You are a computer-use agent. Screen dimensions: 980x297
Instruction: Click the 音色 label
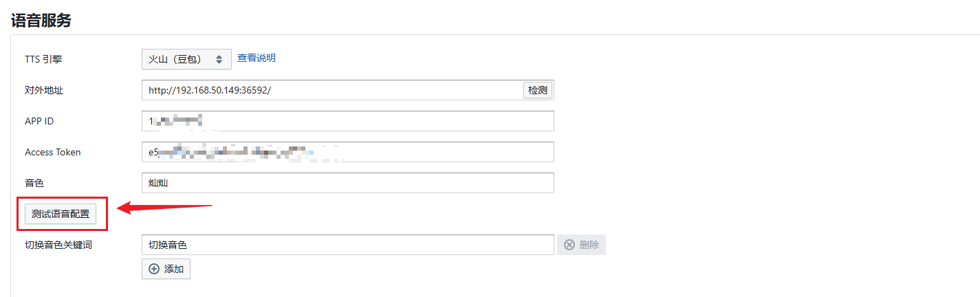[x=34, y=183]
